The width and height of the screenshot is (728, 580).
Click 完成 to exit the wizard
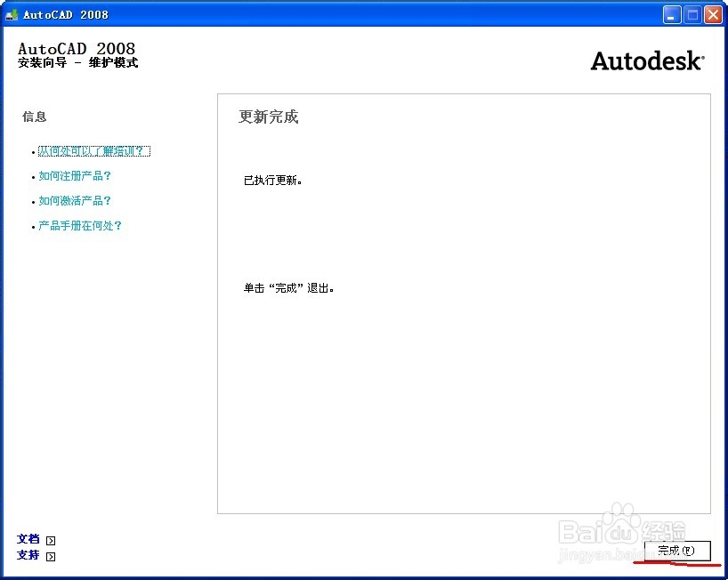point(676,550)
